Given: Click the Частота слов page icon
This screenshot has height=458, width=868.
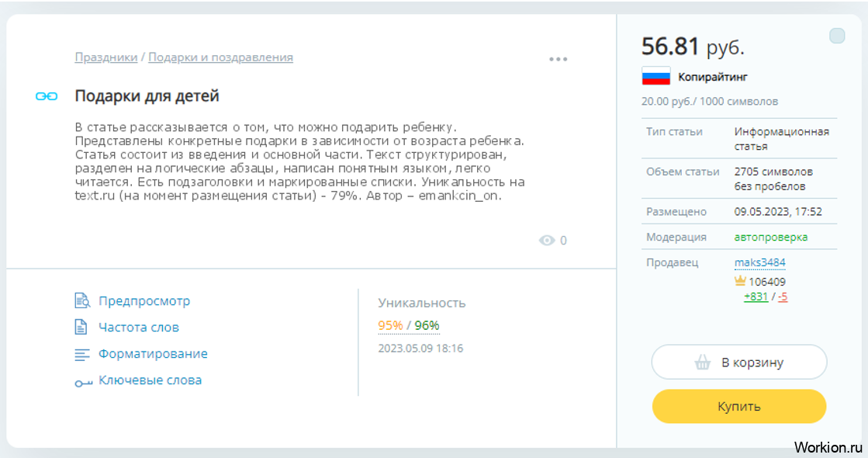Looking at the screenshot, I should [81, 327].
